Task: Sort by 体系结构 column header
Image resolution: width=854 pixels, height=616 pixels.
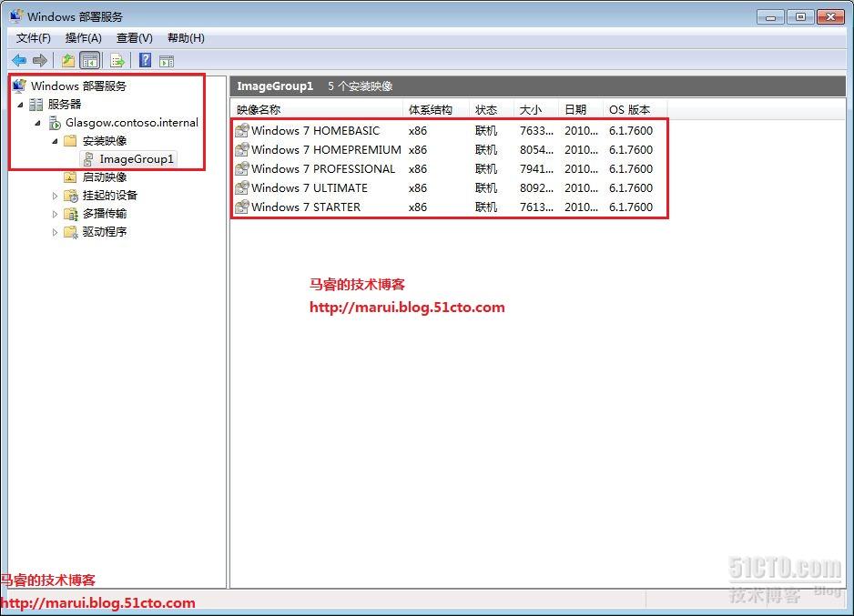Action: (x=436, y=110)
